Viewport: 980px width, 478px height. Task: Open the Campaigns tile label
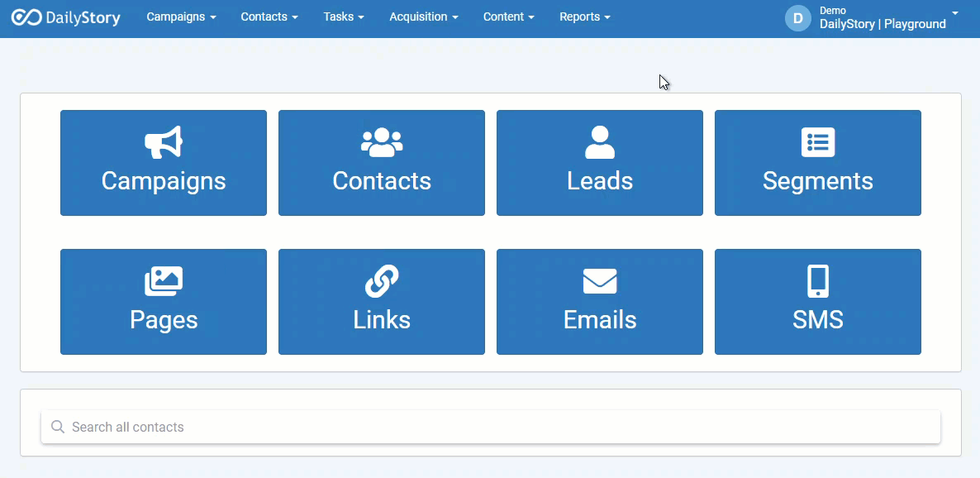(163, 181)
